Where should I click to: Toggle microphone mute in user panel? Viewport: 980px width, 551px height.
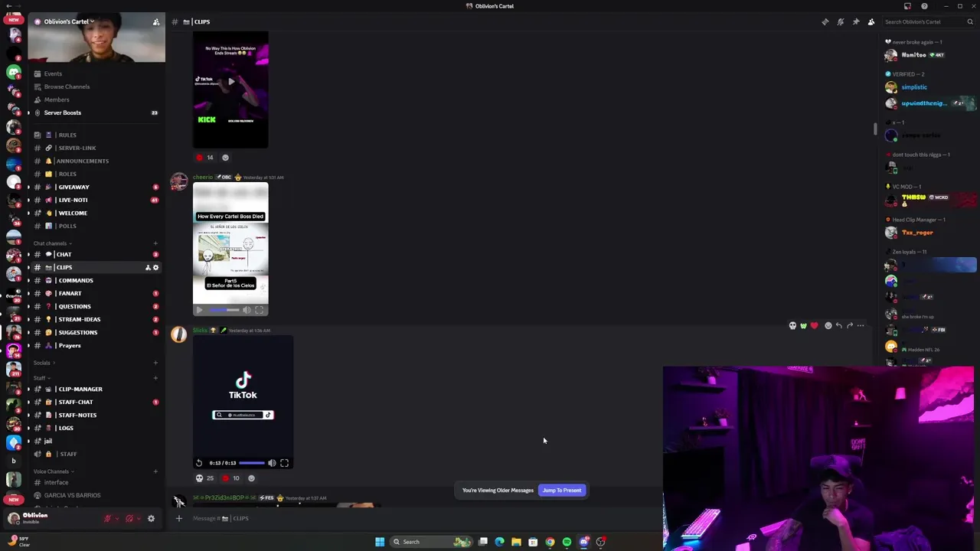click(107, 518)
